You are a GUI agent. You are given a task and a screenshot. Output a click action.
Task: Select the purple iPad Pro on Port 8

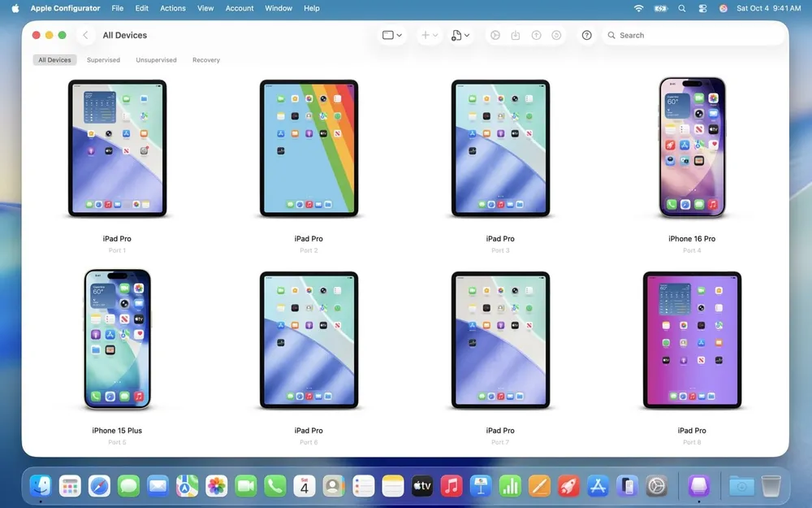tap(693, 340)
